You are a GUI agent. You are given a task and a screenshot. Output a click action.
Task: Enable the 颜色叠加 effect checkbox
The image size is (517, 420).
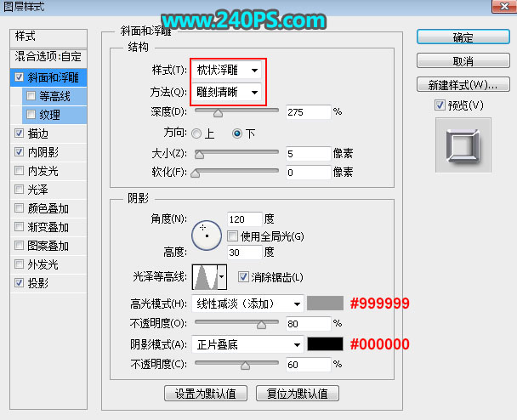[x=19, y=208]
